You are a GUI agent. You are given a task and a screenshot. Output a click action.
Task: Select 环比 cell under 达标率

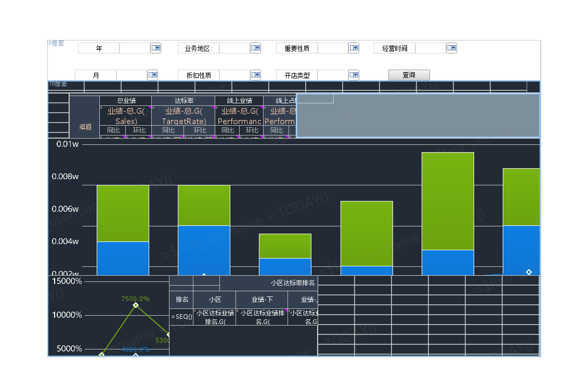[200, 130]
